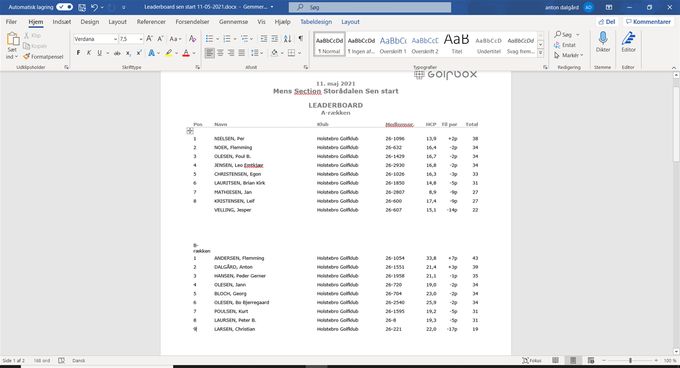Open the font size dropdown
680x368 pixels.
(x=141, y=39)
